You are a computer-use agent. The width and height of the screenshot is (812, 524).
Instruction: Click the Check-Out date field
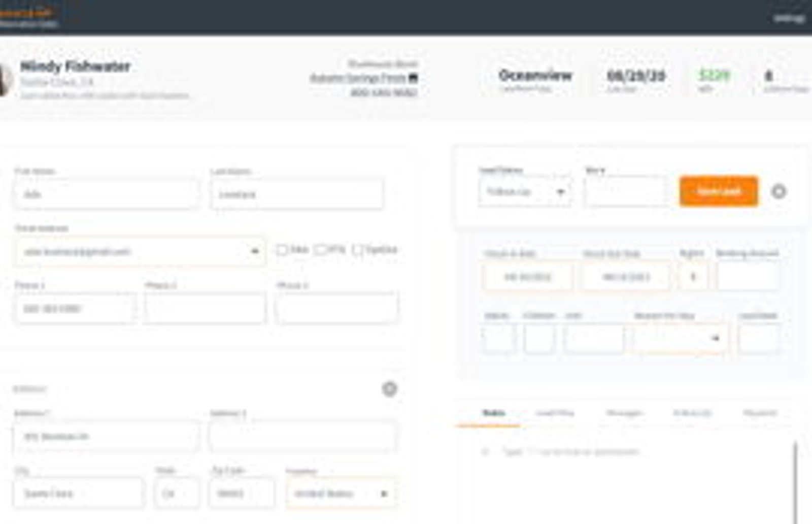626,277
